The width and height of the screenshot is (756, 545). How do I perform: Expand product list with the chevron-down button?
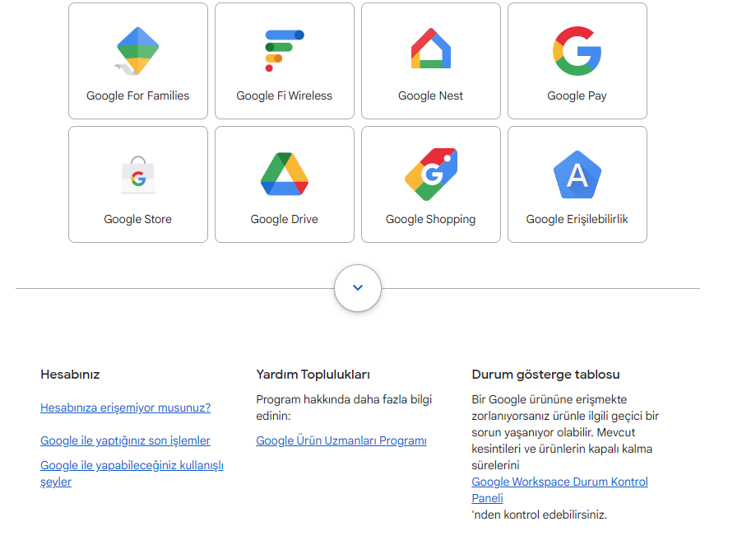click(358, 288)
